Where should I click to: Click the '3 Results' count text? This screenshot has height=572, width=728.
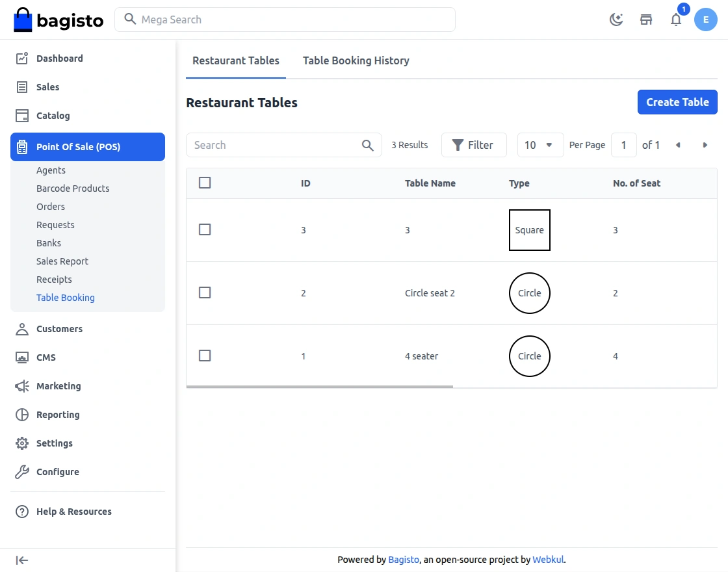click(x=409, y=145)
